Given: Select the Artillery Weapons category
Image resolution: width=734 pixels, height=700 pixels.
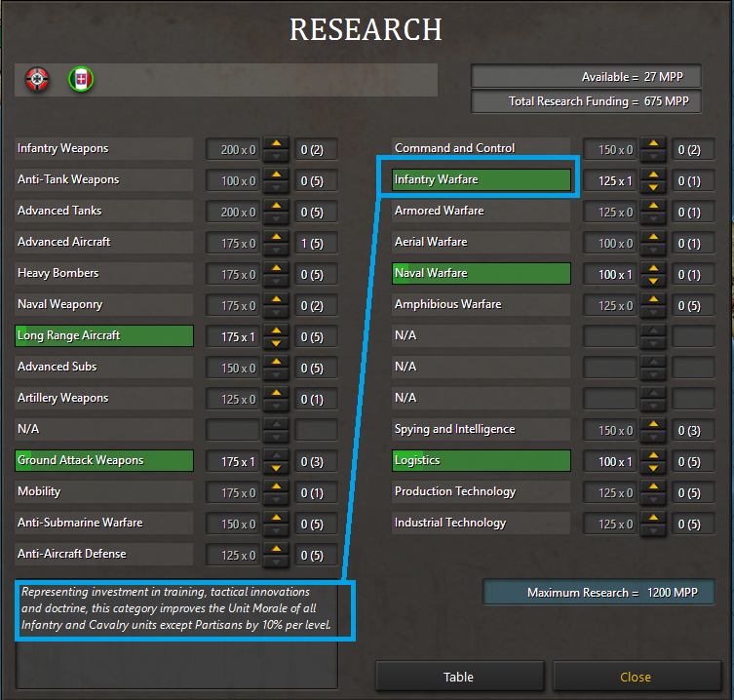Looking at the screenshot, I should pyautogui.click(x=104, y=398).
